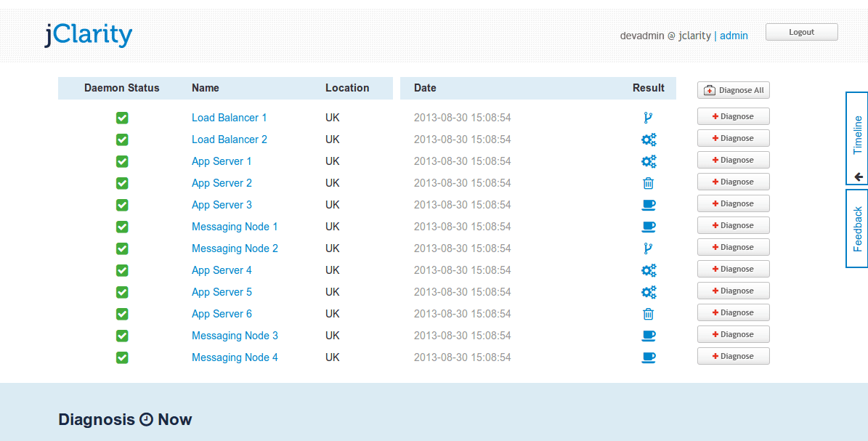Diagnose Messaging Node 4

pos(734,356)
